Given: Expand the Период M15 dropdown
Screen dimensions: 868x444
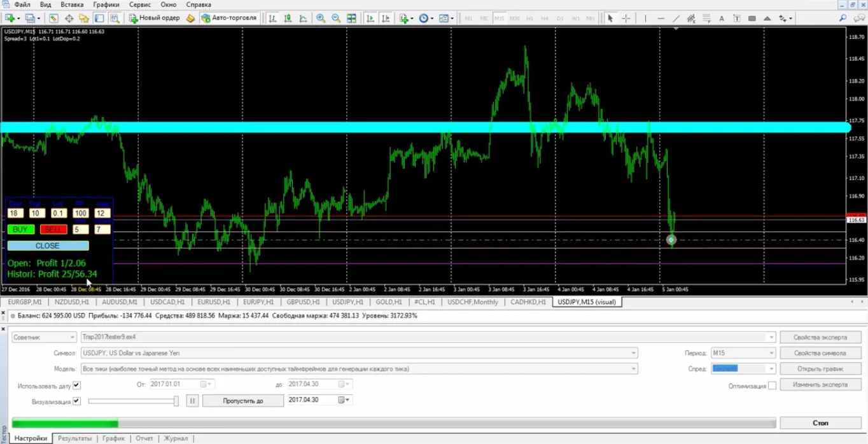Looking at the screenshot, I should pos(771,353).
